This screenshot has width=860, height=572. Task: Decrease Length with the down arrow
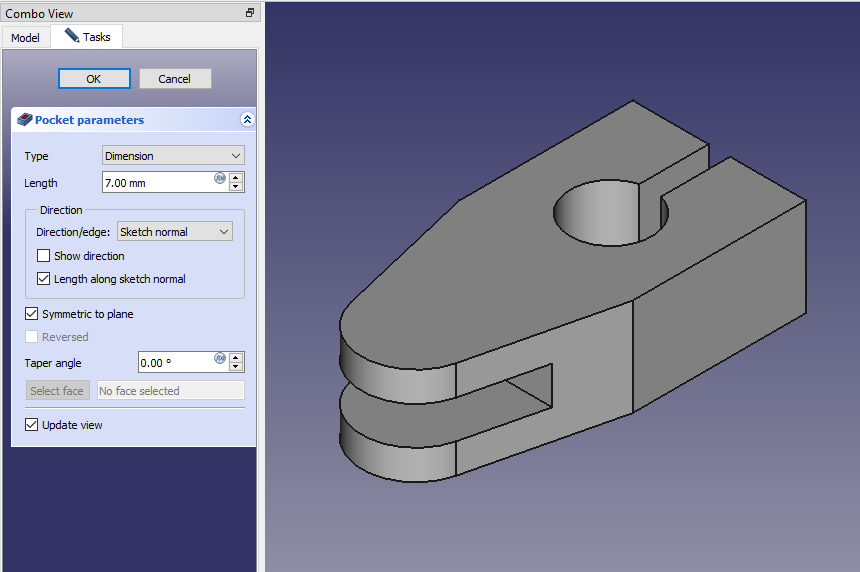[x=236, y=187]
